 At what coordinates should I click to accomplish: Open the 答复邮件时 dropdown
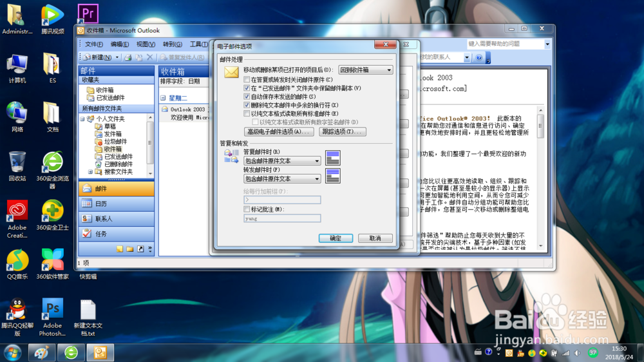[x=282, y=160]
